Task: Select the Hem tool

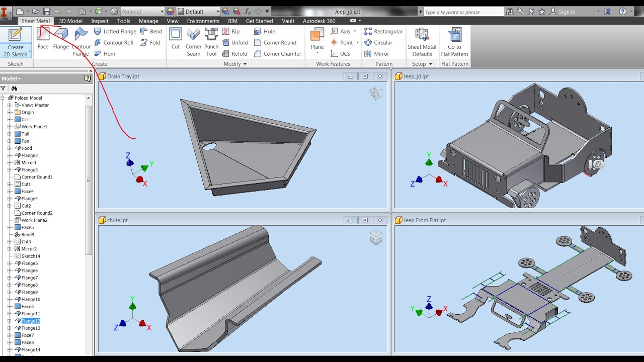Action: coord(105,53)
